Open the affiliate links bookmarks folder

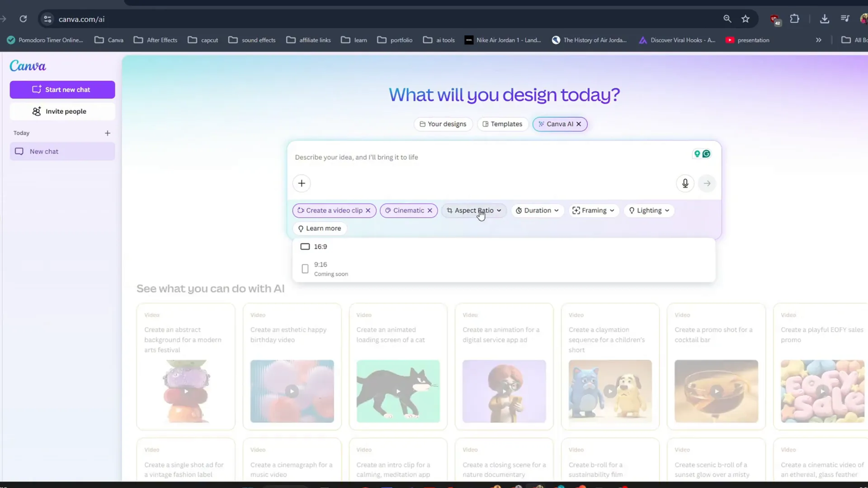pos(309,40)
